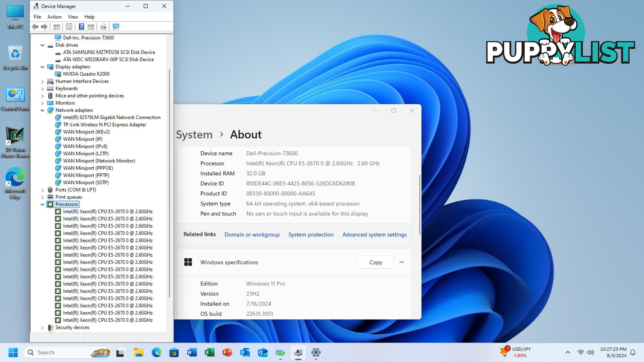Click the Properties toolbar icon
Viewport: 644px width, 362px height.
69,27
